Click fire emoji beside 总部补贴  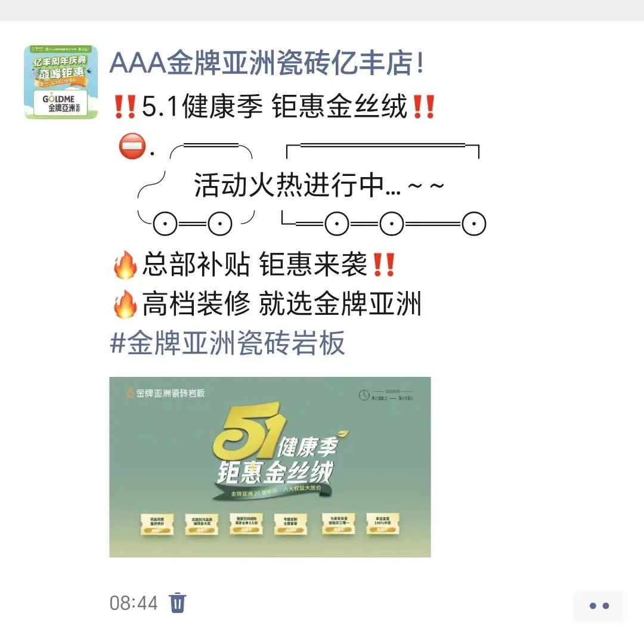125,265
